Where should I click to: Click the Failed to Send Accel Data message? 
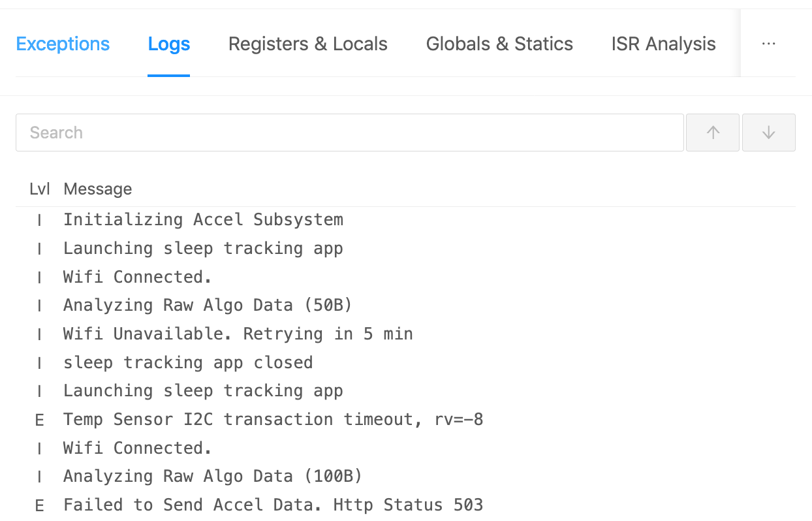pyautogui.click(x=273, y=505)
